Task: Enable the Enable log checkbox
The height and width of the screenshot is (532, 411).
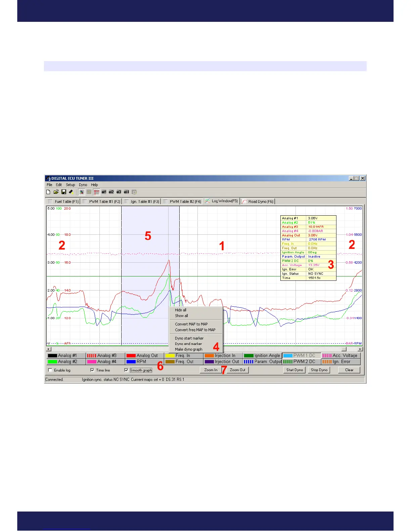Action: click(50, 370)
